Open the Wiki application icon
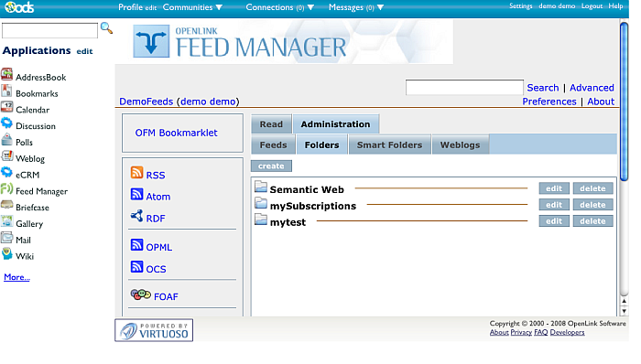This screenshot has width=641, height=364. coord(6,254)
